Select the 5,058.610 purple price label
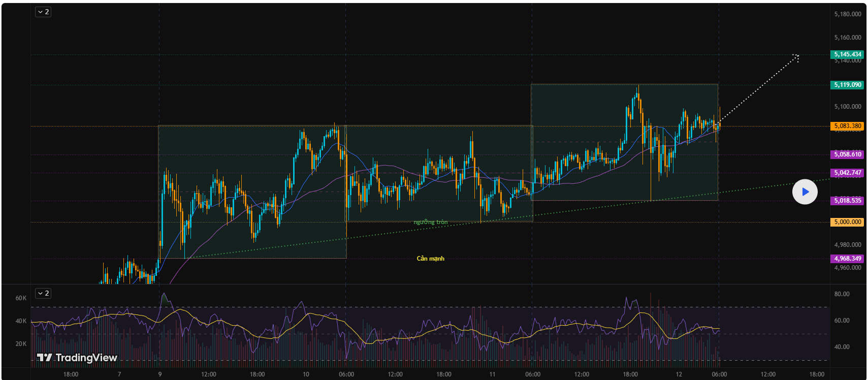The image size is (868, 380). tap(847, 154)
